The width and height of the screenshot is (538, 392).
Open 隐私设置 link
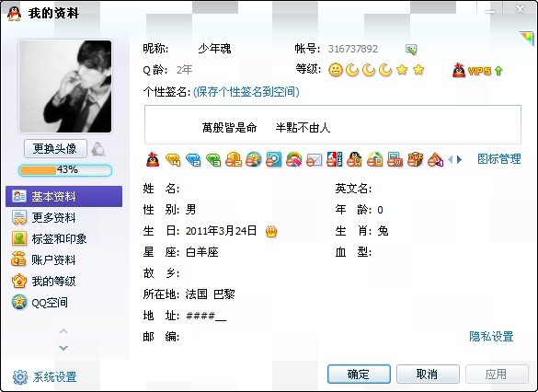491,337
